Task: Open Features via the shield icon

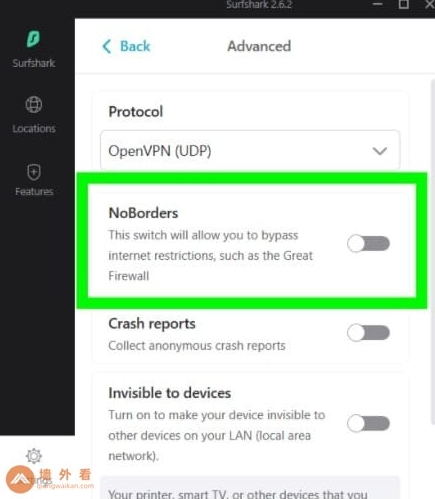Action: [34, 172]
